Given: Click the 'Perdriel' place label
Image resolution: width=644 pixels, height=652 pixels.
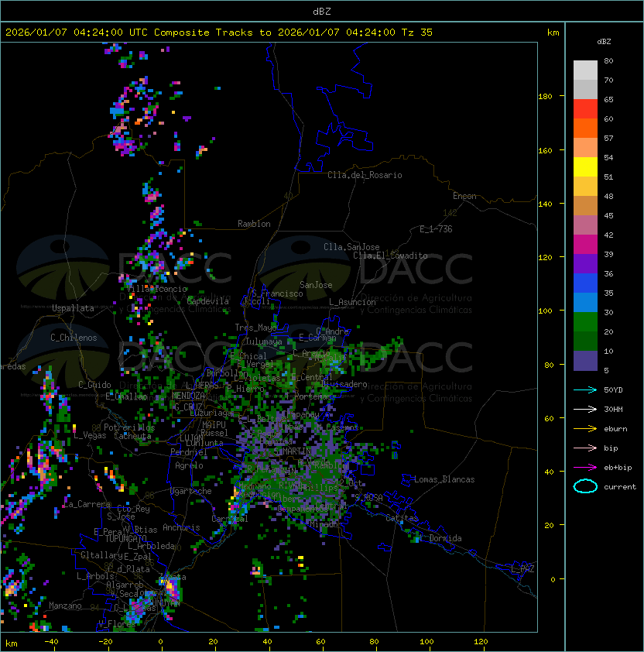Looking at the screenshot, I should tap(189, 452).
